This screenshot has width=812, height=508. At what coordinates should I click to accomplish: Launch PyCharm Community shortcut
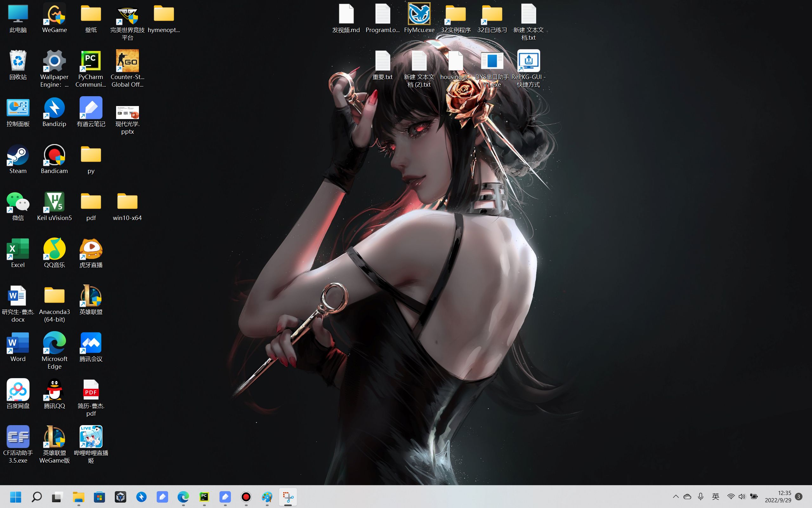click(x=91, y=69)
